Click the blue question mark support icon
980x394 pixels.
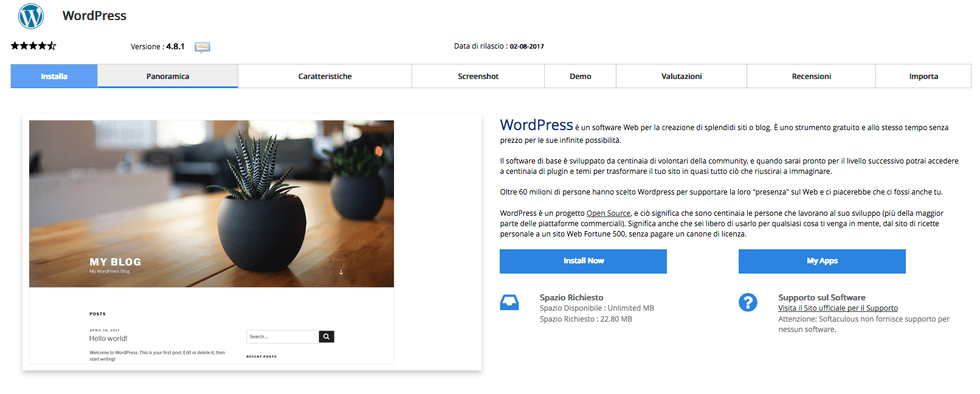748,302
